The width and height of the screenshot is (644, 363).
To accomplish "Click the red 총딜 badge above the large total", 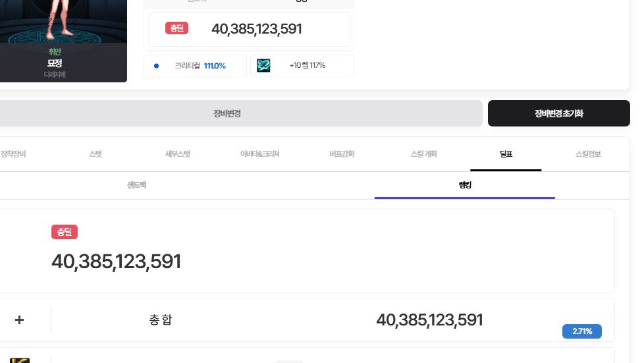I will coord(65,232).
